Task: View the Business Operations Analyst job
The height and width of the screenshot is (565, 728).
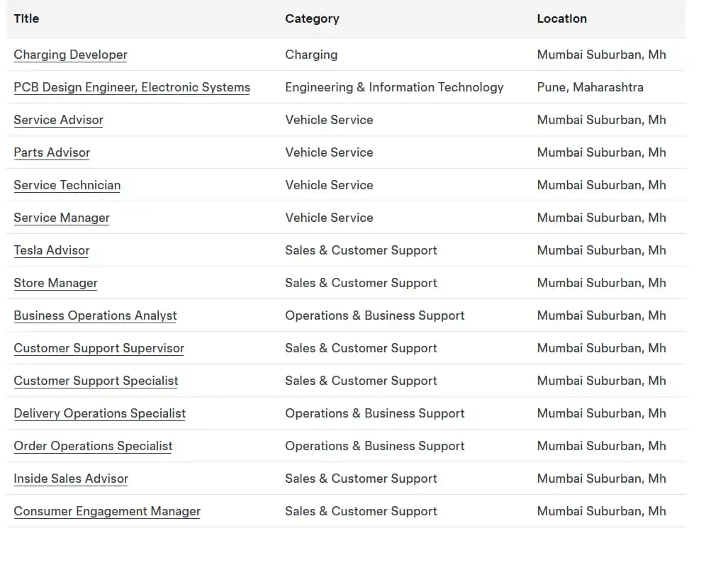Action: coord(95,315)
